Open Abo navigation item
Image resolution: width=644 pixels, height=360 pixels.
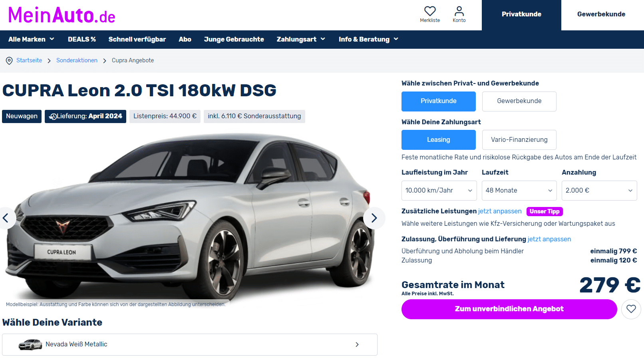(185, 39)
